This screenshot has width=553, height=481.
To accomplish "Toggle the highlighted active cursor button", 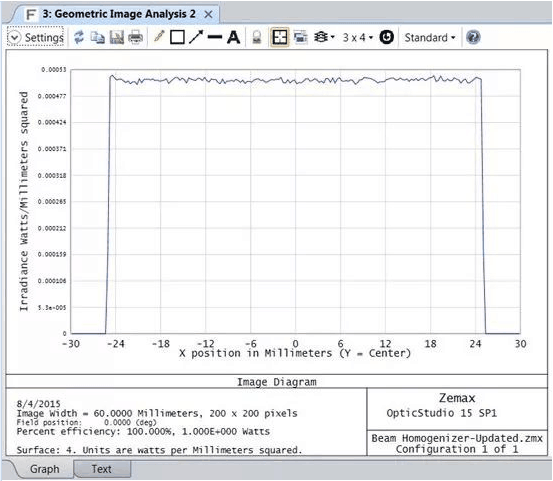I will (x=280, y=37).
